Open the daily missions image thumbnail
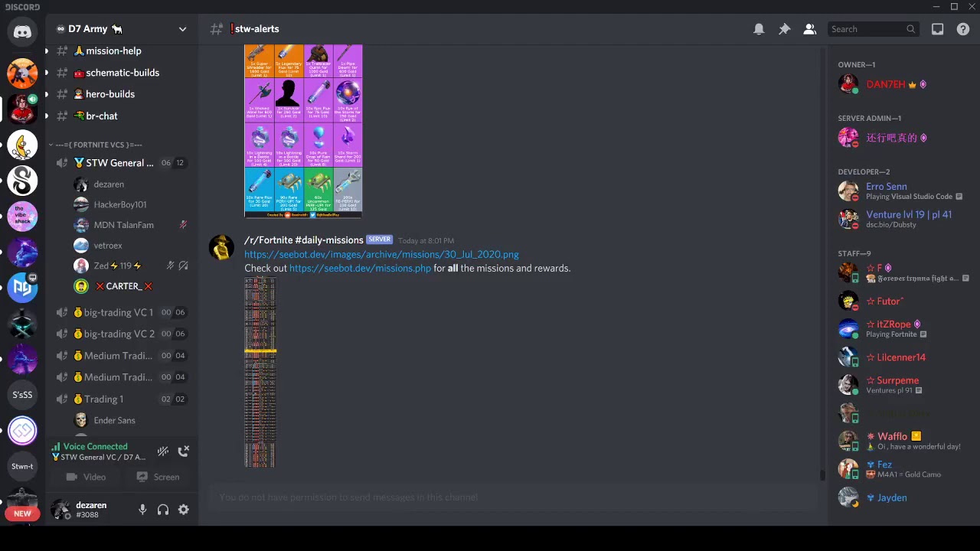The height and width of the screenshot is (551, 980). tap(260, 372)
